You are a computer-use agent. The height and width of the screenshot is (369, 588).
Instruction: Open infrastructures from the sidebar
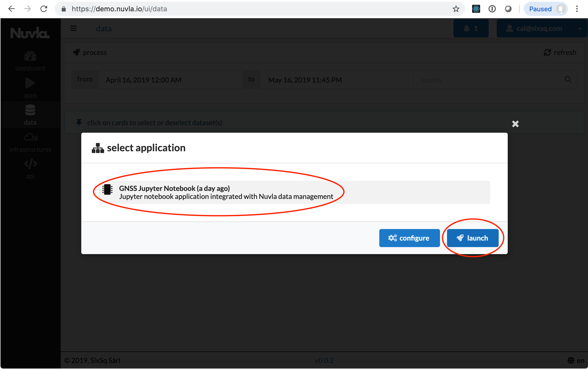30,142
